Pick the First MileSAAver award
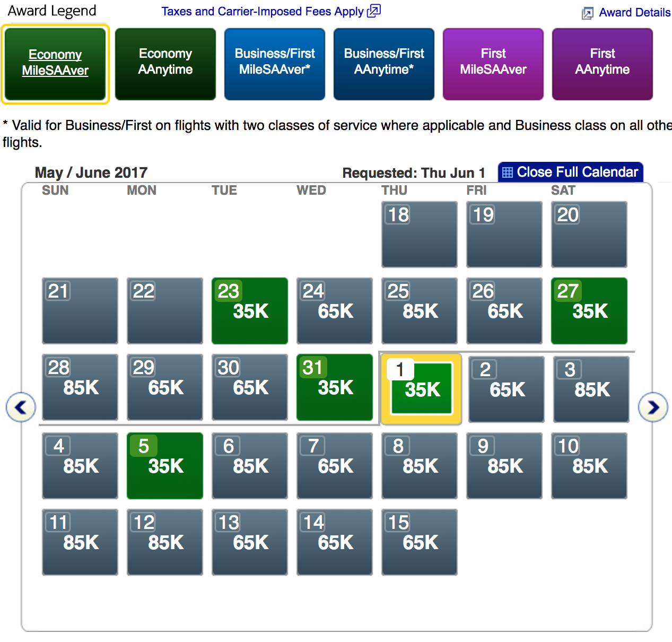The height and width of the screenshot is (642, 672). (x=493, y=64)
